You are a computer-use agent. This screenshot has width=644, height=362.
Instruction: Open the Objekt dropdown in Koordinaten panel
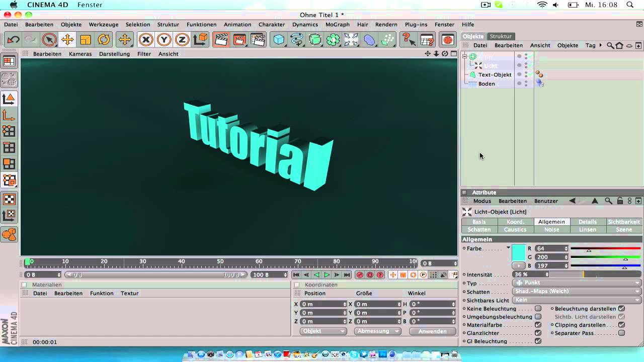[x=324, y=331]
